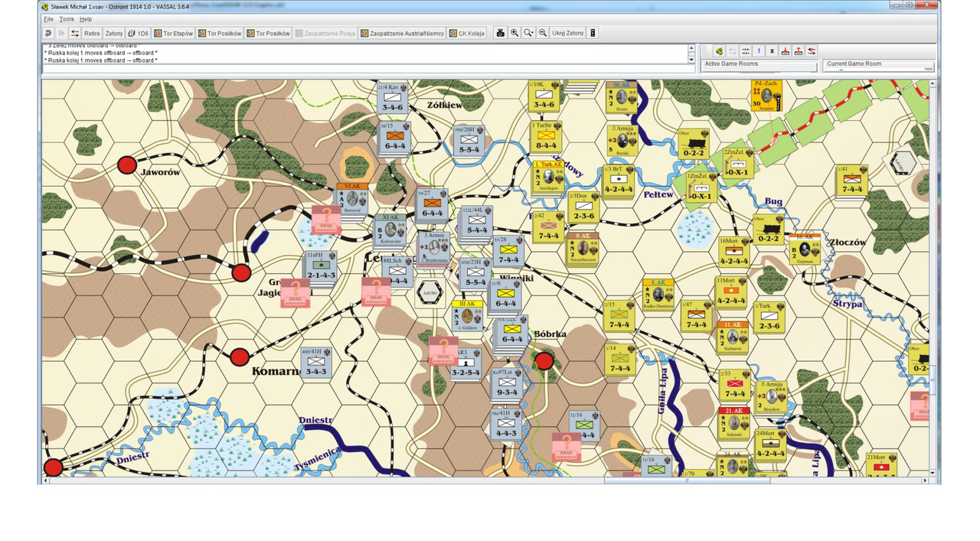Select the III AK Colerus headquarters counter
Screen dimensions: 980x541
[469, 316]
